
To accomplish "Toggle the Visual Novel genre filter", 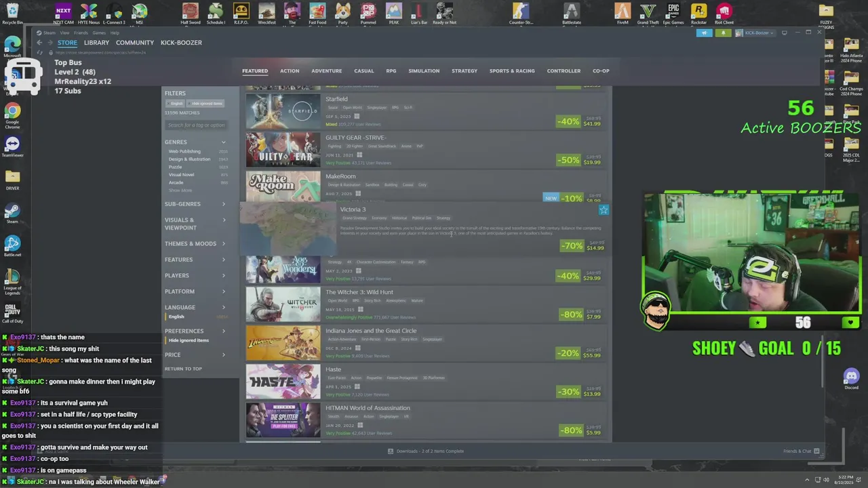I will tap(181, 175).
